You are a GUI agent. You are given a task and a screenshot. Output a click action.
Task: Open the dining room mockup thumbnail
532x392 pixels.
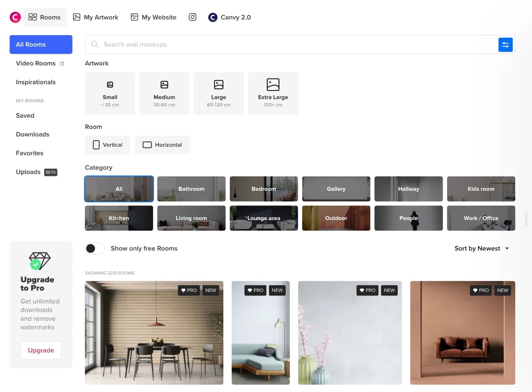coord(154,333)
